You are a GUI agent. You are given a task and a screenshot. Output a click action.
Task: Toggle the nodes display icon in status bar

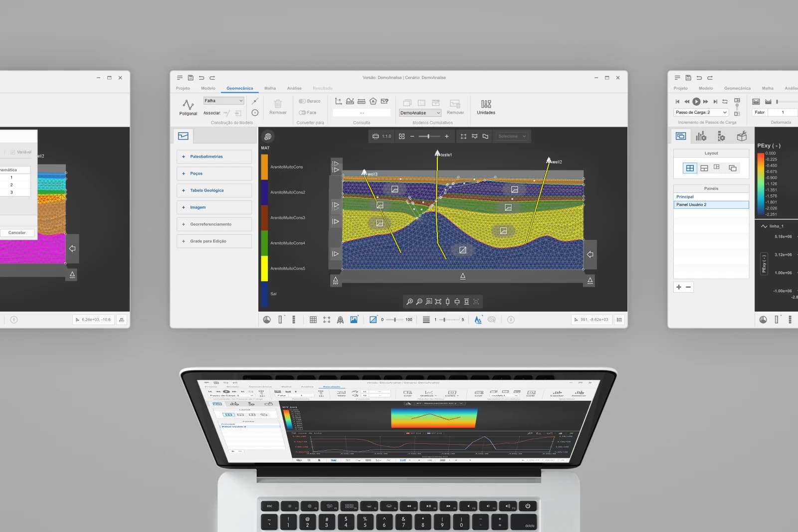[x=327, y=320]
